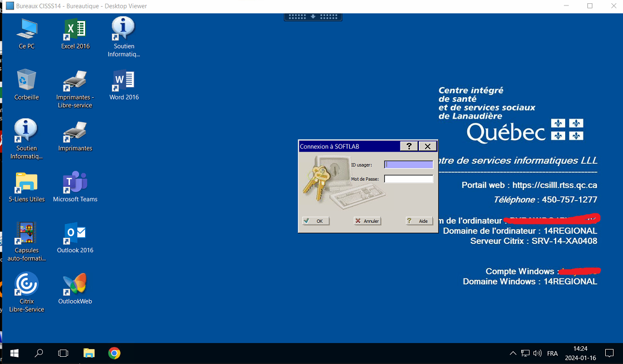Screen dimensions: 623x364
Task: Open the Ce PC desktop icon
Action: [x=27, y=34]
